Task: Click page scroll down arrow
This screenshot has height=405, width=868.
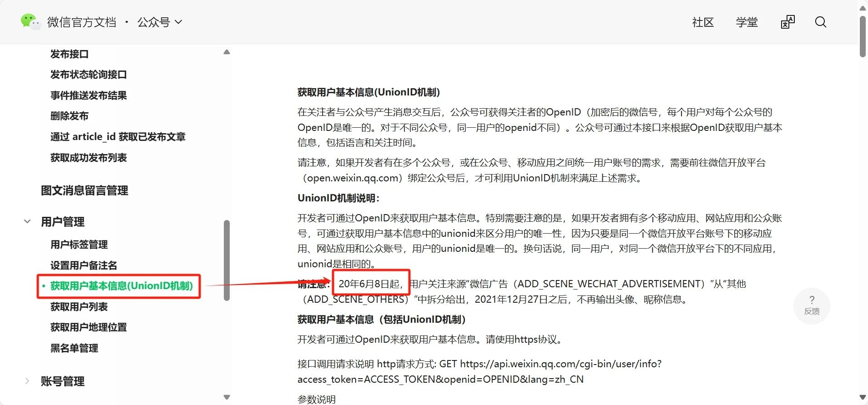Action: [863, 397]
